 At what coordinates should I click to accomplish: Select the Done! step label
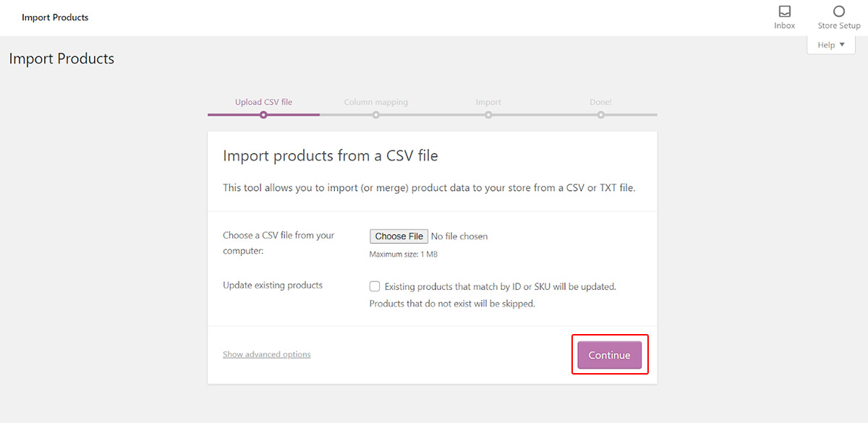[600, 102]
